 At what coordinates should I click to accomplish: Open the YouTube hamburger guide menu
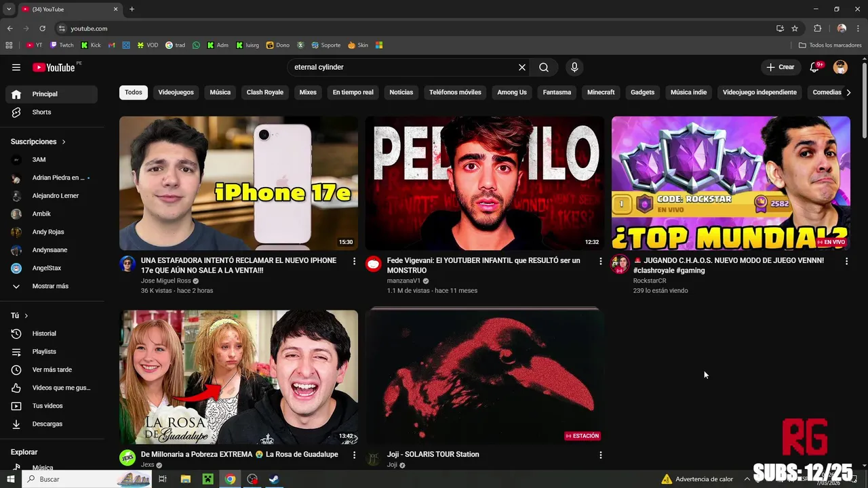(x=16, y=67)
